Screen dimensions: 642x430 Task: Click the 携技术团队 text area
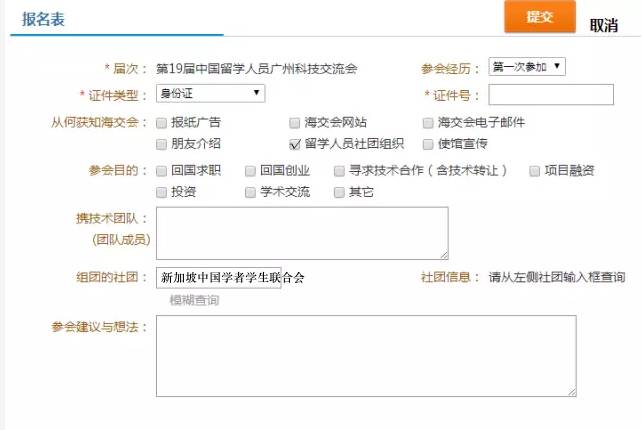tap(301, 233)
